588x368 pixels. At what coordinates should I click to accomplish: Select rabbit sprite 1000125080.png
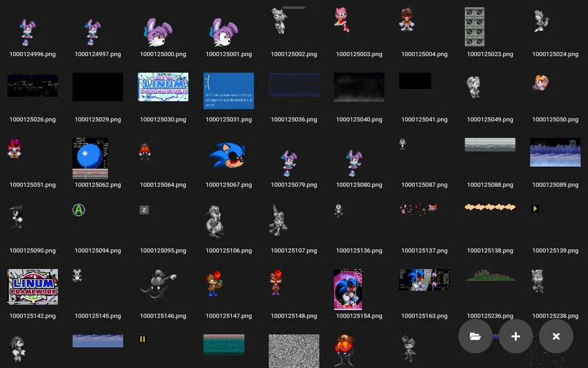click(354, 163)
